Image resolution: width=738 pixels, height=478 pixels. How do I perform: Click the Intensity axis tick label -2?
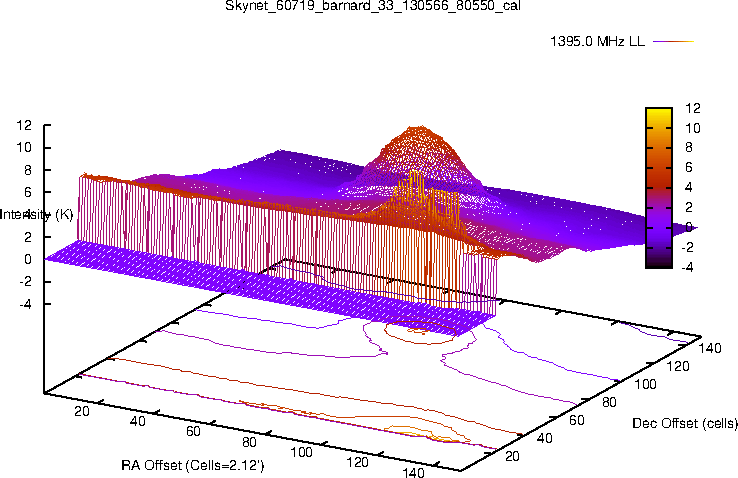(x=25, y=281)
